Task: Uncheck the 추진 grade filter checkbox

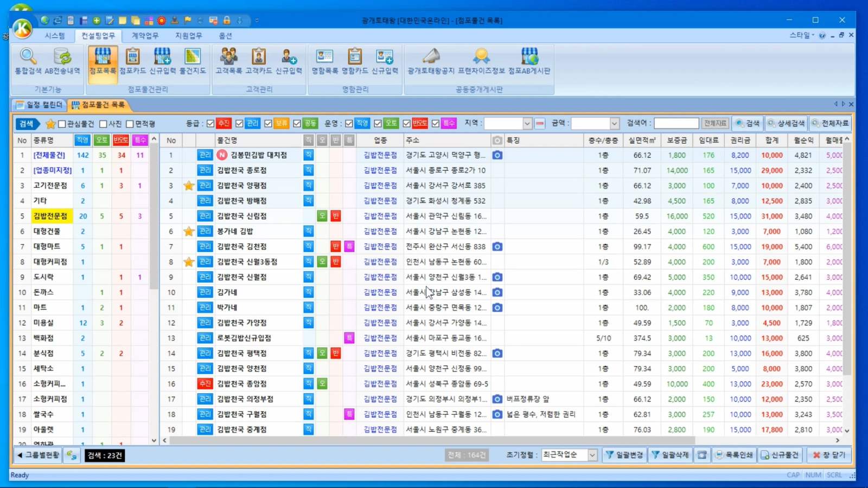Action: coord(210,124)
